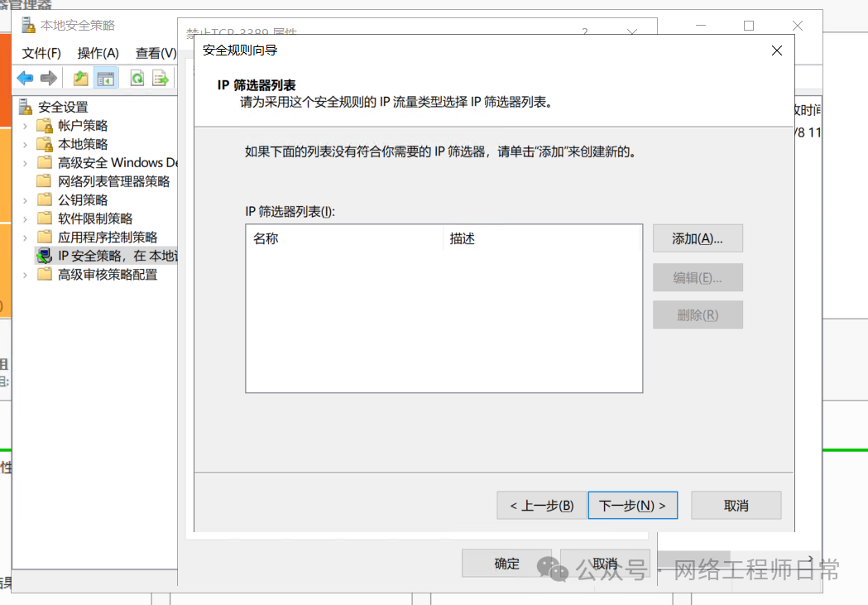Select 网络列表管理器策略 in the tree
The width and height of the screenshot is (868, 605).
coord(113,181)
